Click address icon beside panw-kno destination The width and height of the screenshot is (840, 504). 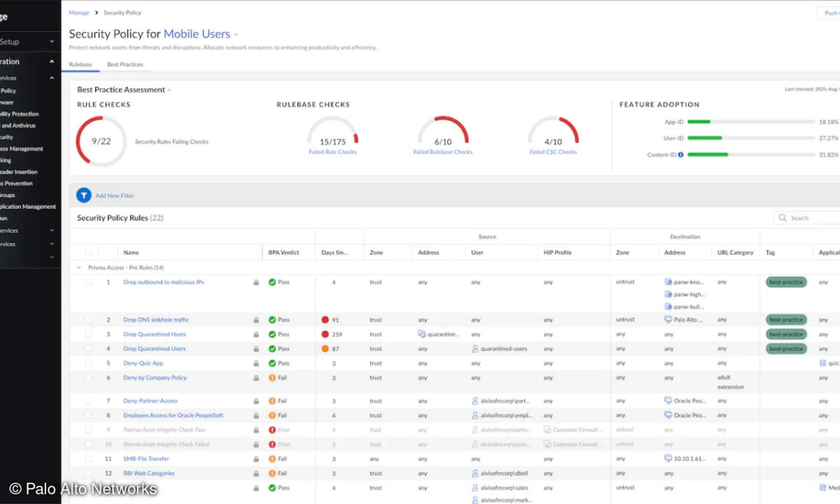coord(668,282)
